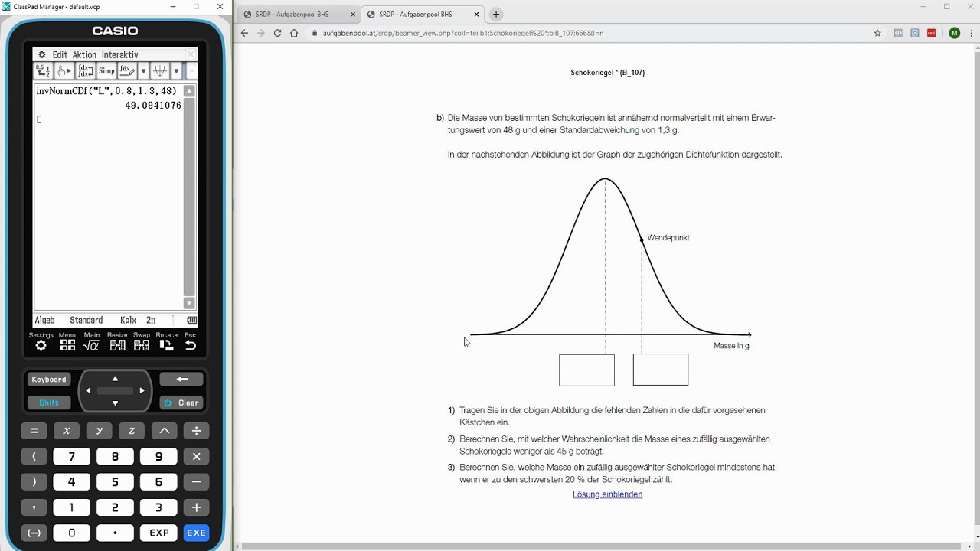The height and width of the screenshot is (551, 980).
Task: Open the dropdown arrow beside the ∫dx pencil icon
Action: (143, 71)
